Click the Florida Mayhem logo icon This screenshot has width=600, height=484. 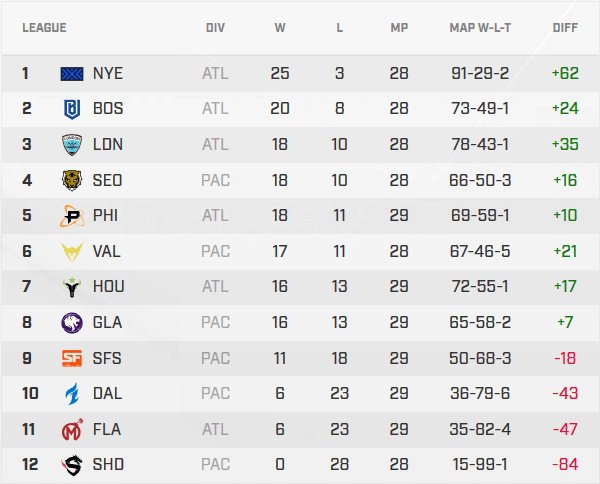click(72, 429)
